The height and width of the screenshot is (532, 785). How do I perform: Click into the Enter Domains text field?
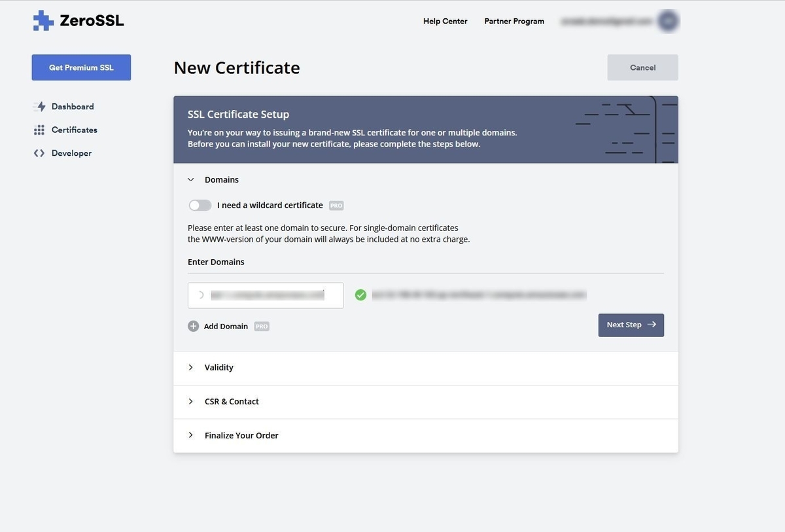(266, 295)
